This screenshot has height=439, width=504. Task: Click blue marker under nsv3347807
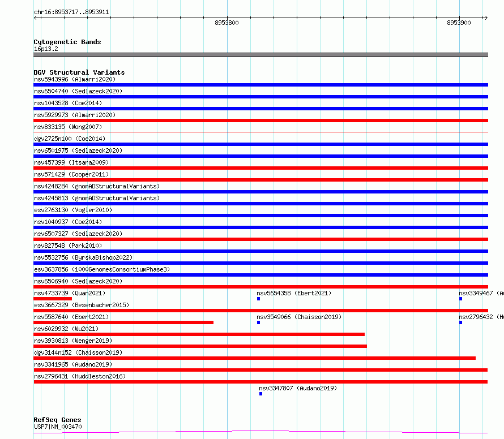point(260,394)
